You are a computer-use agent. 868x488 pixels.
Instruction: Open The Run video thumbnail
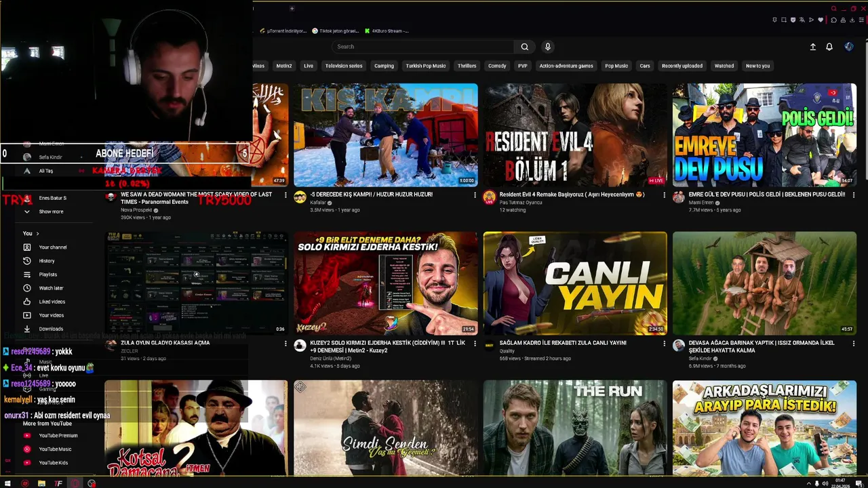click(x=575, y=428)
